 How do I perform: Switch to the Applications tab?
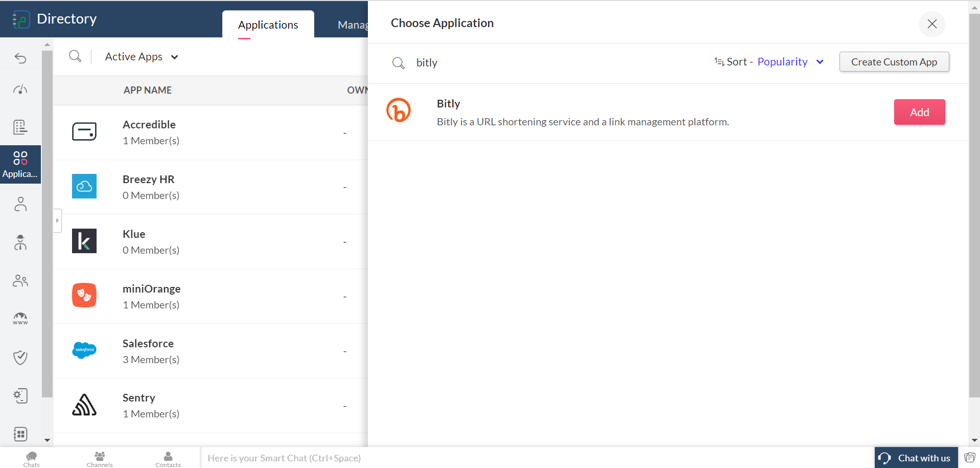click(268, 25)
